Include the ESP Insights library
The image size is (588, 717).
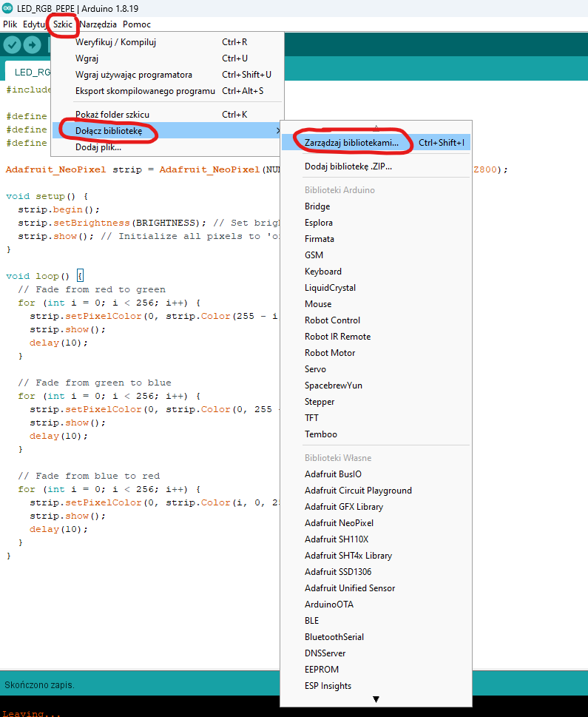(376, 686)
